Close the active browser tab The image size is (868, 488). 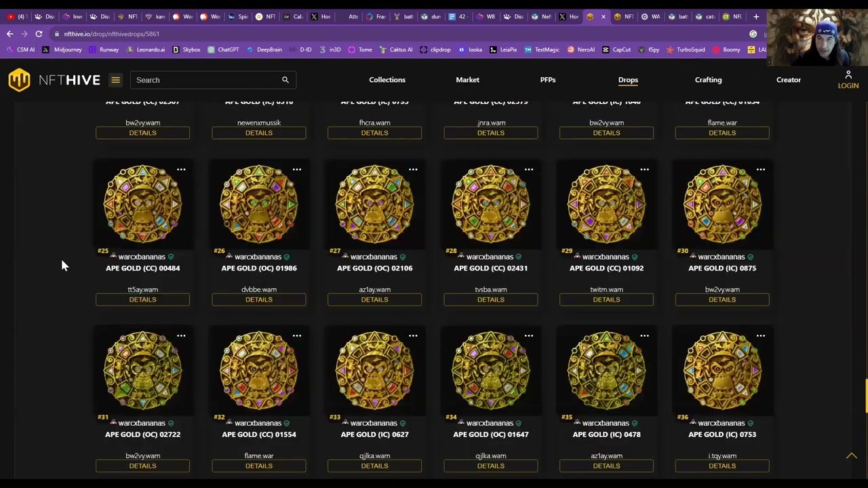pos(603,16)
